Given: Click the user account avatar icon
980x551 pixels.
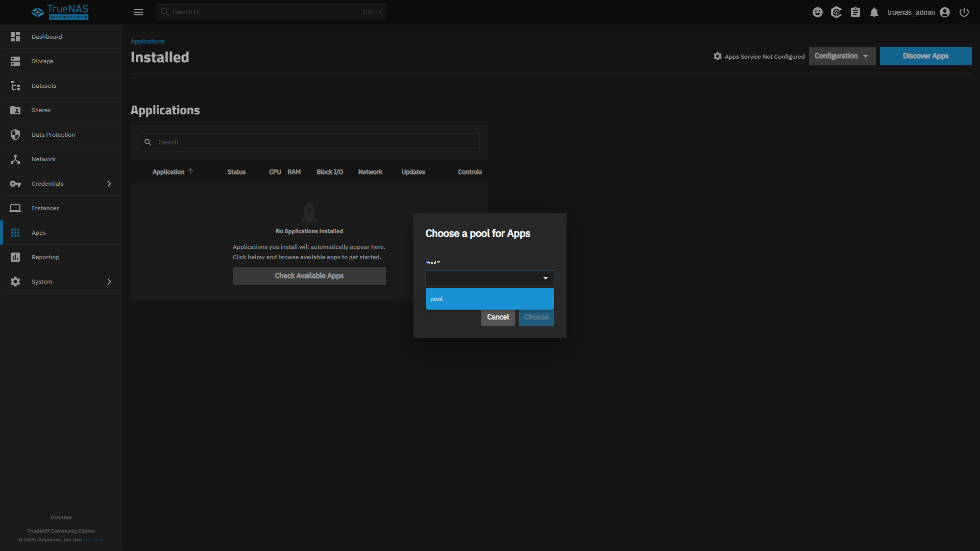Looking at the screenshot, I should [x=945, y=12].
